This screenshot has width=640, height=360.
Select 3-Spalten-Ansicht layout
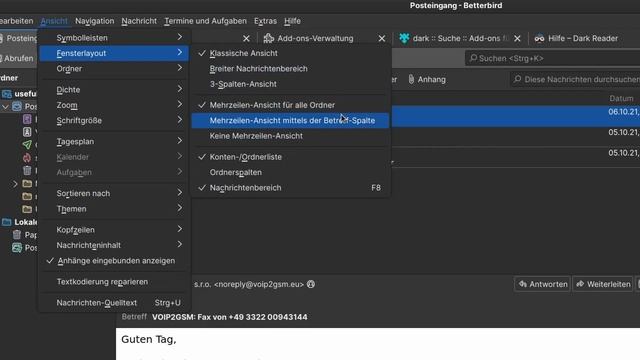290,84
